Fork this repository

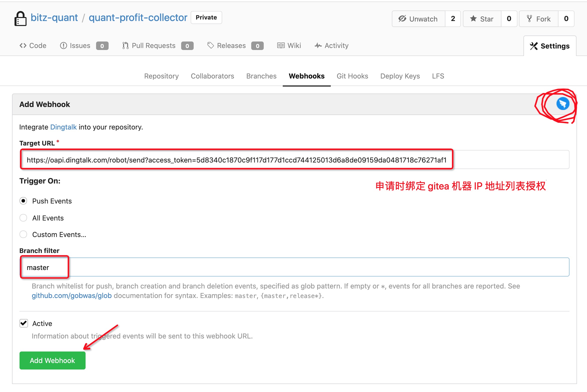pos(538,19)
